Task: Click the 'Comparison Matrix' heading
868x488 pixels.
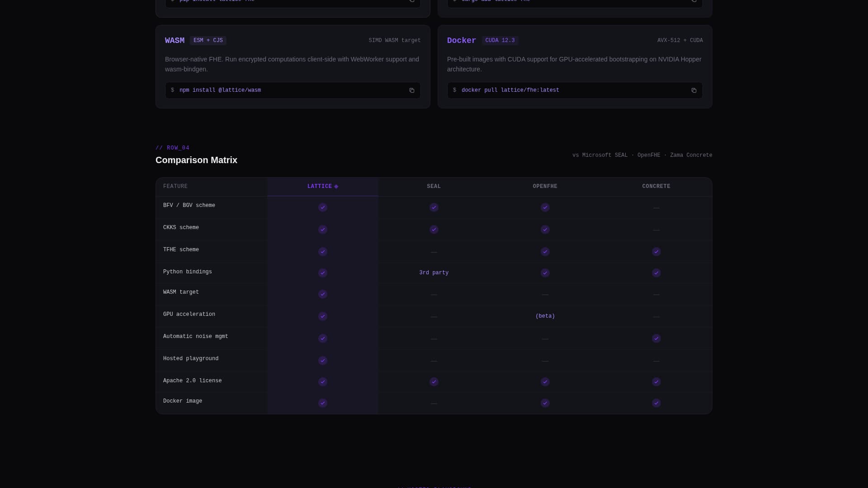Action: (196, 160)
